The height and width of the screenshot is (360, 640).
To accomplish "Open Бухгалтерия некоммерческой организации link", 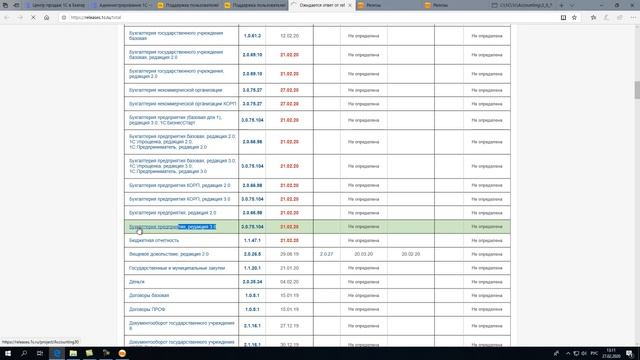I will pyautogui.click(x=176, y=90).
